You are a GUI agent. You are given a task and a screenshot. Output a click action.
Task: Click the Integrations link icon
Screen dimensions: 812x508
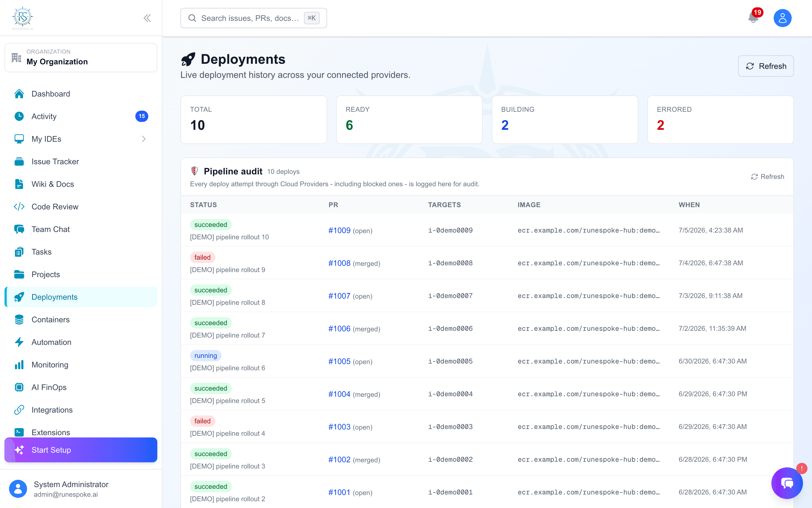19,410
